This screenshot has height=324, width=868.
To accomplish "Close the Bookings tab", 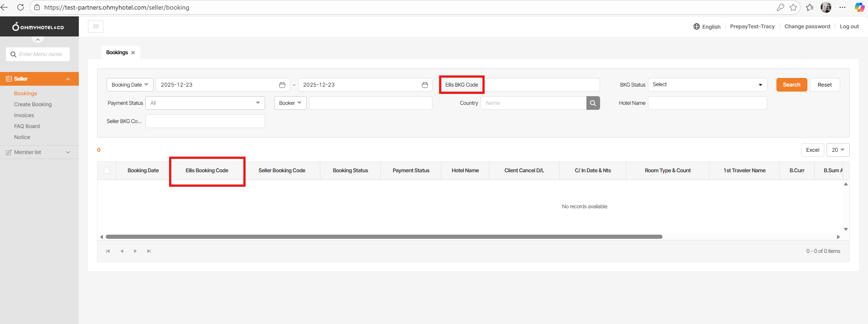I will coord(133,52).
